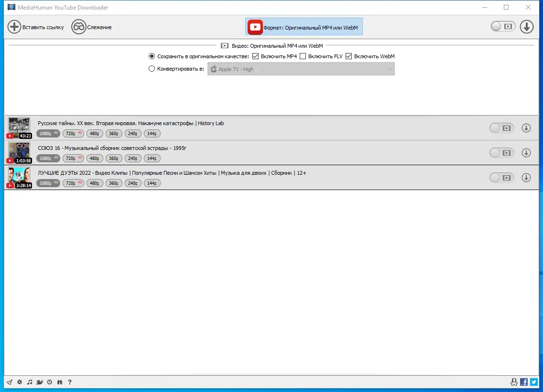Click the broom clear-list icon

click(x=10, y=382)
